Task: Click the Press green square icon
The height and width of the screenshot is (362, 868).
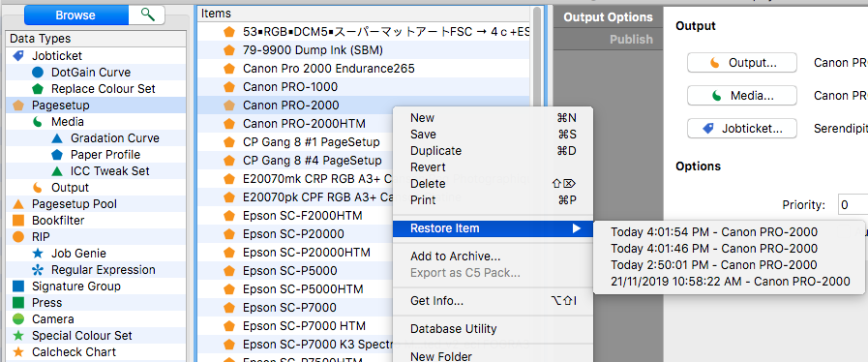Action: (18, 303)
